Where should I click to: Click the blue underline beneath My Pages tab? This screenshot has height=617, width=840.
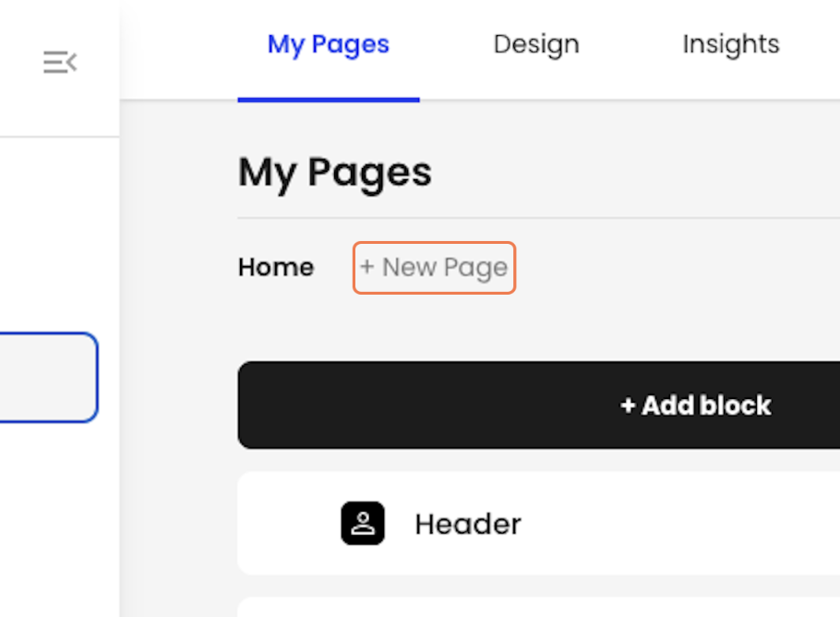pos(329,100)
